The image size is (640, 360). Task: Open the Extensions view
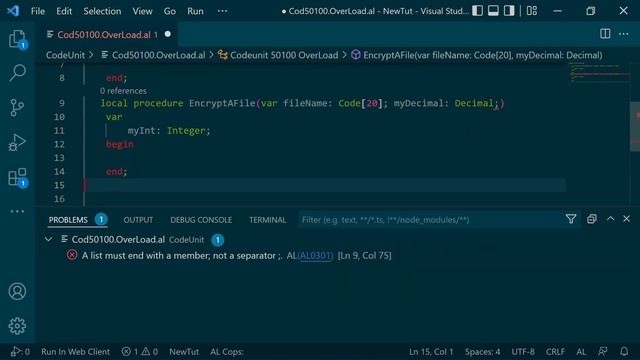(17, 178)
